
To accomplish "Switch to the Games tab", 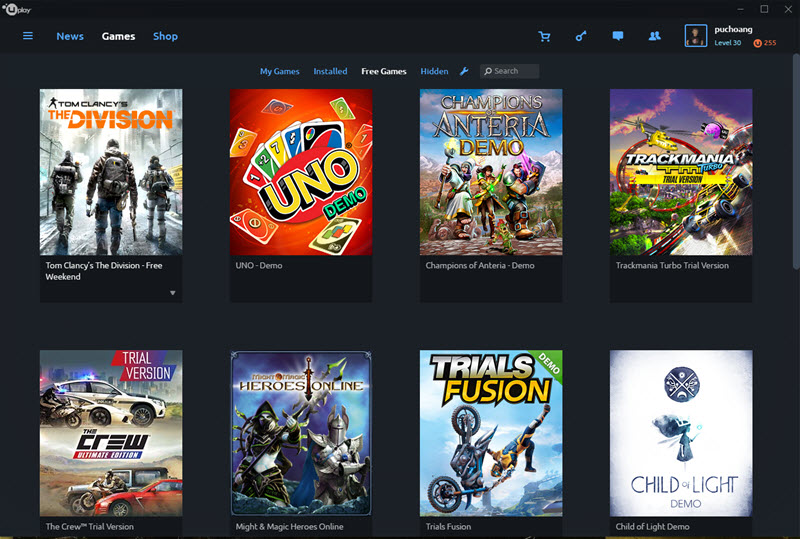I will tap(118, 36).
